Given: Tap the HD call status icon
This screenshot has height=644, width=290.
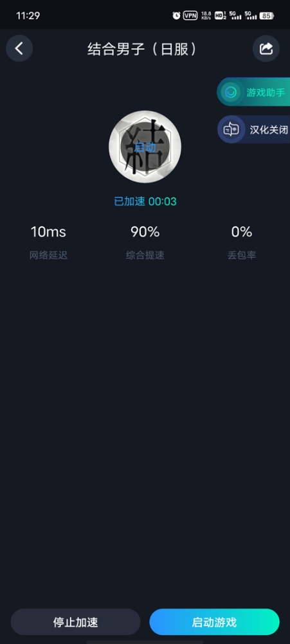Looking at the screenshot, I should tap(221, 15).
